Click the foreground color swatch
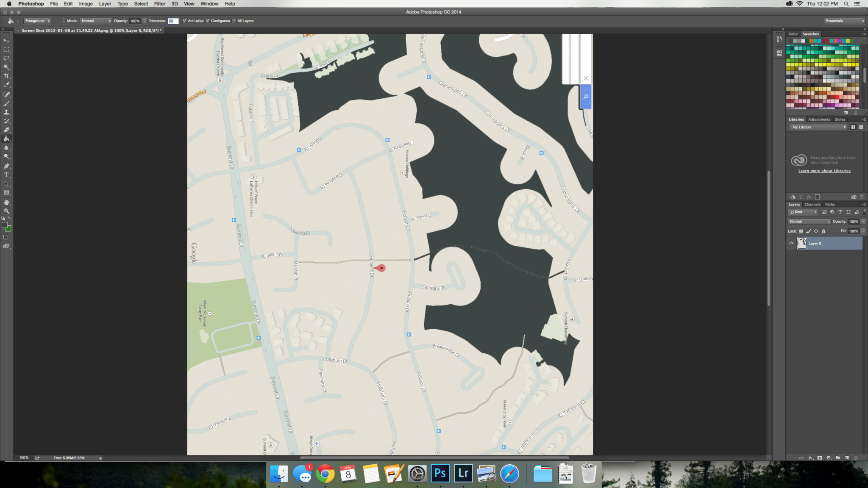The width and height of the screenshot is (868, 488). click(5, 225)
